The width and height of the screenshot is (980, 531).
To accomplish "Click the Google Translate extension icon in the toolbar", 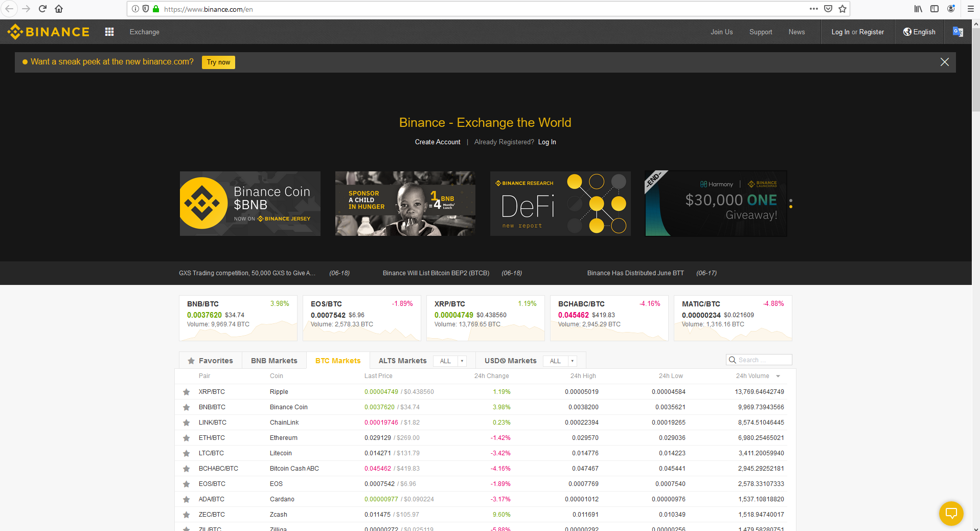I will pos(958,32).
